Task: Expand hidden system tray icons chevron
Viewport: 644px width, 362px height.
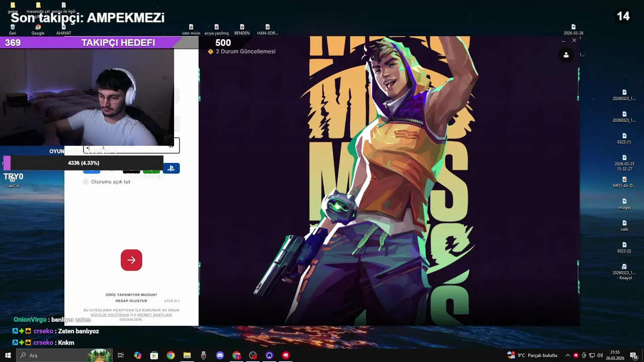Action: pos(568,355)
